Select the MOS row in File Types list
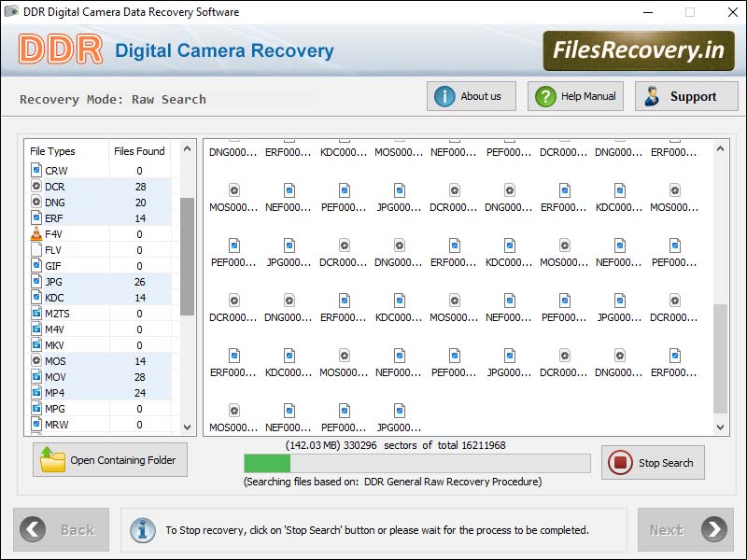The width and height of the screenshot is (747, 560). 93,361
